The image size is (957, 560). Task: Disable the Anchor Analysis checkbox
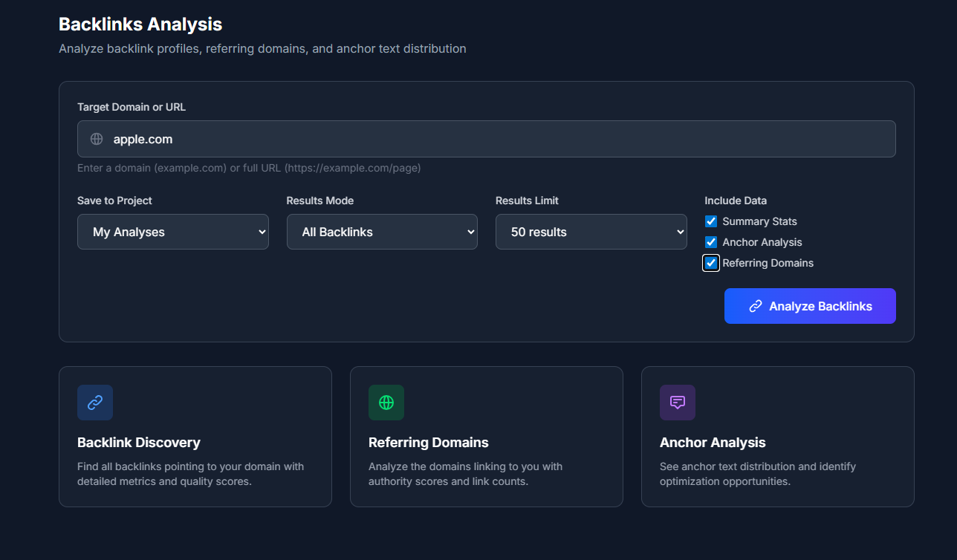(711, 241)
